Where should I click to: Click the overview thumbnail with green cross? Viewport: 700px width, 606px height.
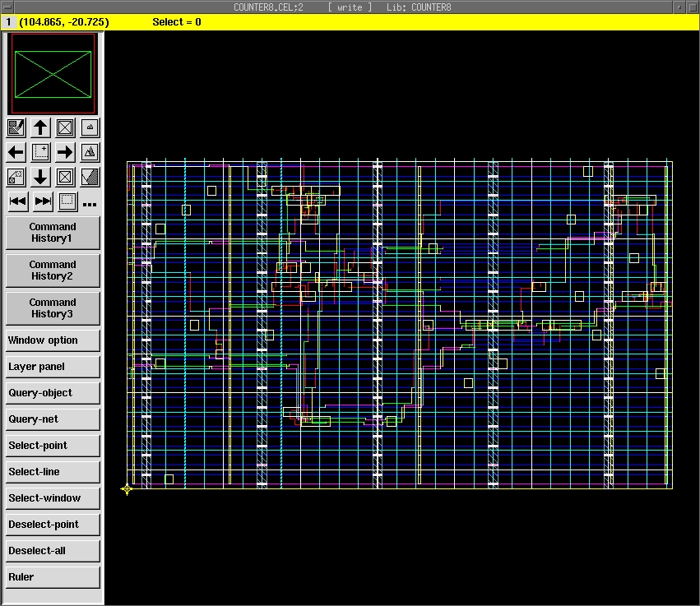click(53, 74)
